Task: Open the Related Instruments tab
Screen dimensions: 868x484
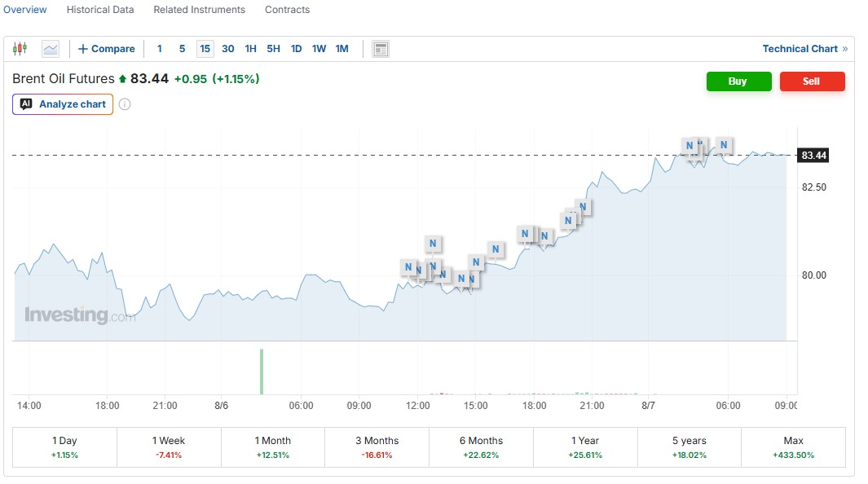Action: point(200,10)
